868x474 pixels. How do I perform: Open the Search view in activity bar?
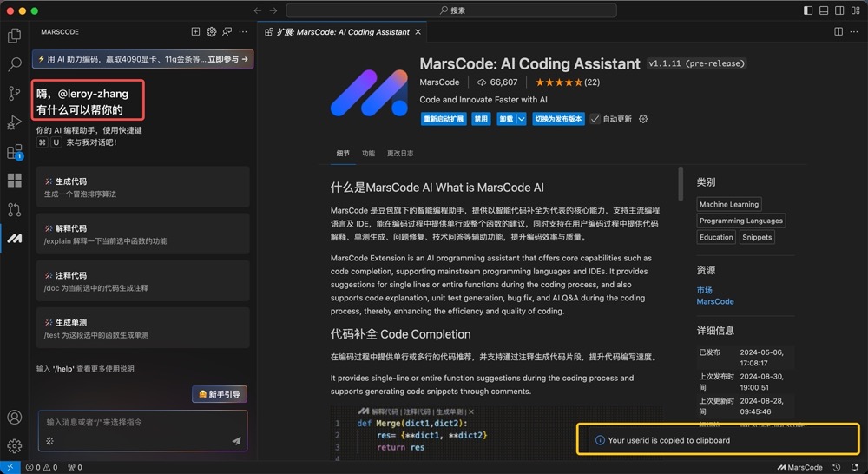15,65
